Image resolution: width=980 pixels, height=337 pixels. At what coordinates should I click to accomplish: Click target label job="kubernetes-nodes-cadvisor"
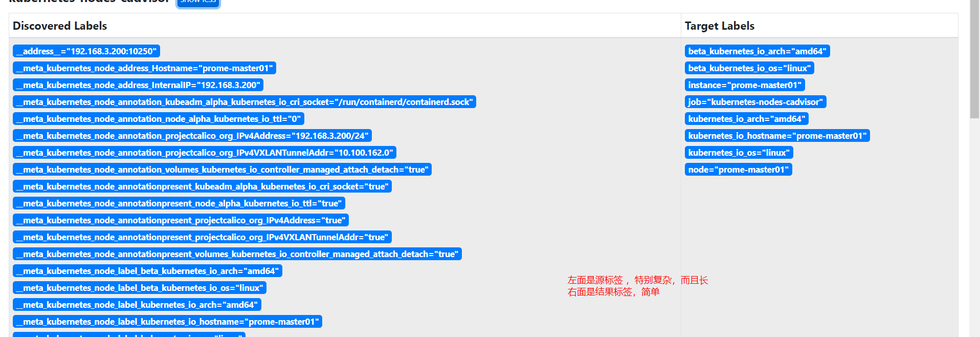point(755,102)
